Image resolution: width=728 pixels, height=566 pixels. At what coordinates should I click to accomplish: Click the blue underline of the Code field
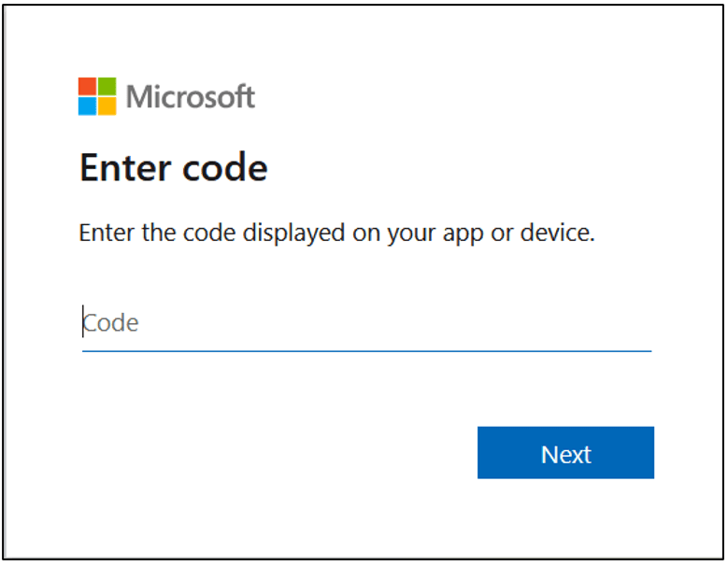(366, 351)
